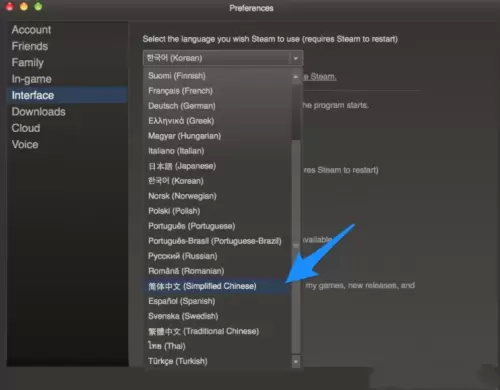
Task: Select Deutsch (German) language option
Action: click(218, 106)
